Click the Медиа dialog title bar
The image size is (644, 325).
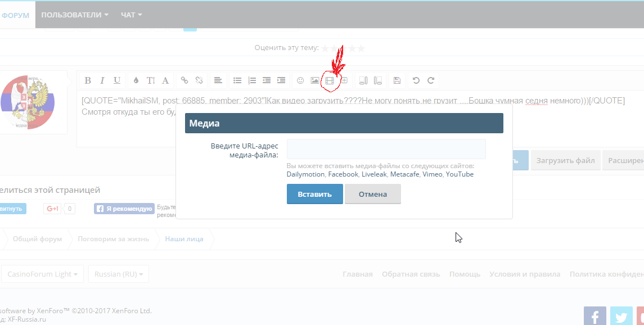[x=344, y=123]
